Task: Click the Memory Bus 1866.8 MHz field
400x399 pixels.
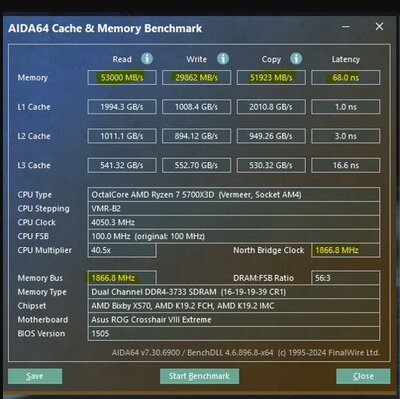Action: click(122, 278)
